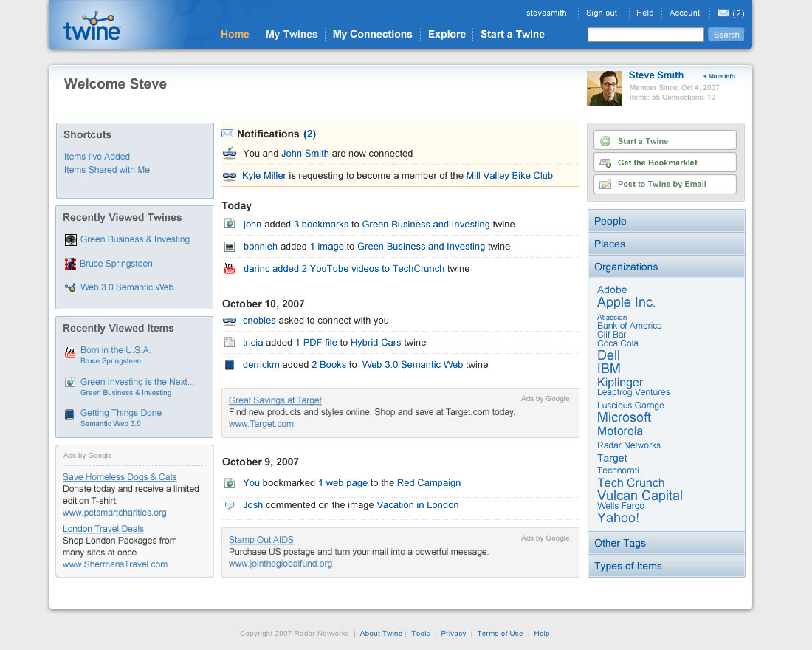The height and width of the screenshot is (650, 812).
Task: Open the Microsoft organization tag
Action: pos(624,417)
